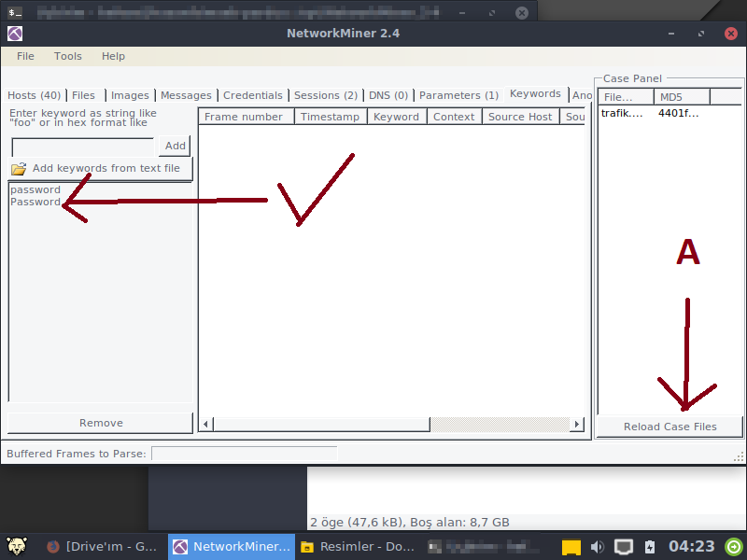Click the terminal icon in background window title
The height and width of the screenshot is (560, 747).
(x=15, y=12)
